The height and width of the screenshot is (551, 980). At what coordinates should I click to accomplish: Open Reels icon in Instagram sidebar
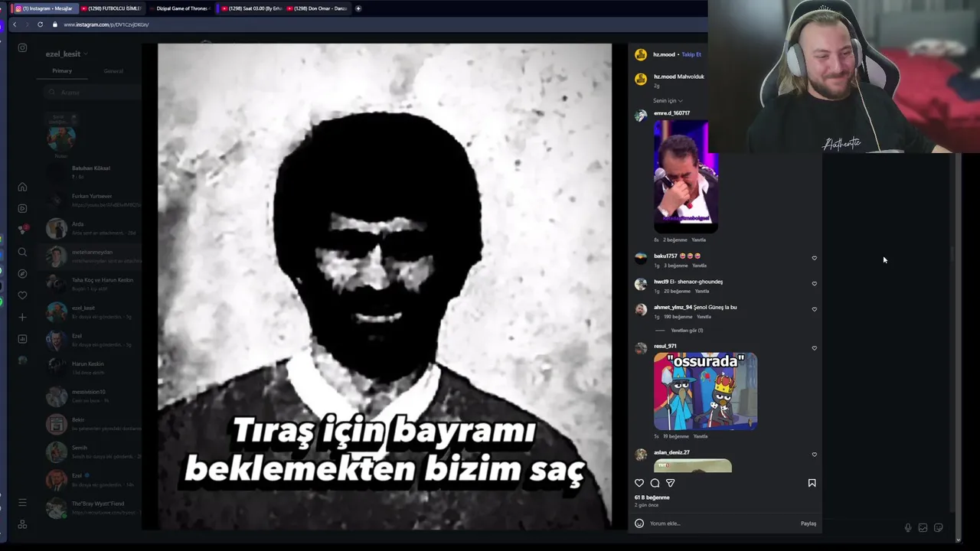coord(22,208)
